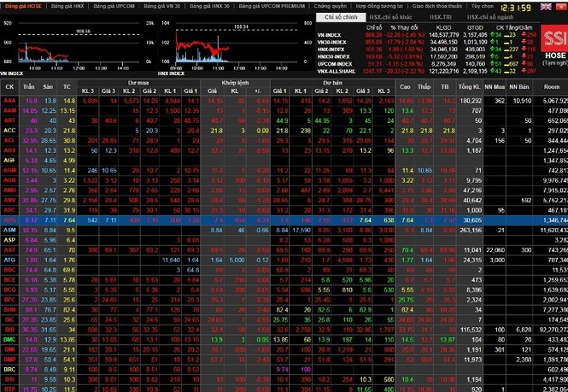Click the VN30-INDEX row label
568x392 pixels.
pyautogui.click(x=331, y=43)
